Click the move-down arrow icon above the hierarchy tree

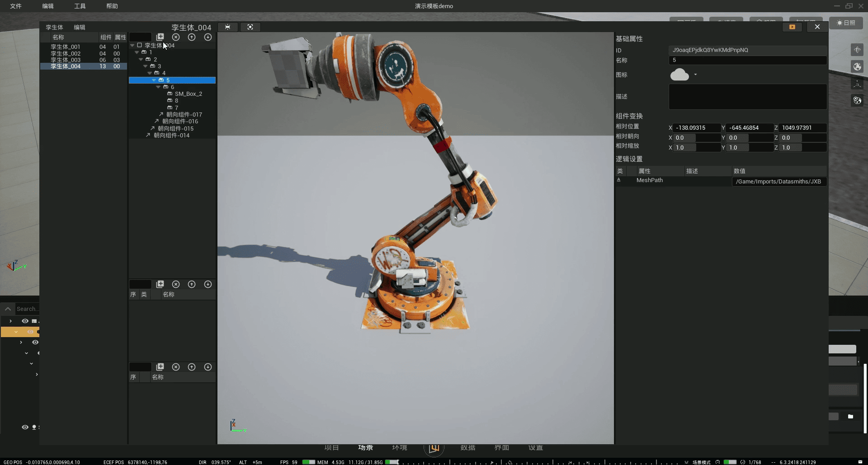[x=208, y=37]
